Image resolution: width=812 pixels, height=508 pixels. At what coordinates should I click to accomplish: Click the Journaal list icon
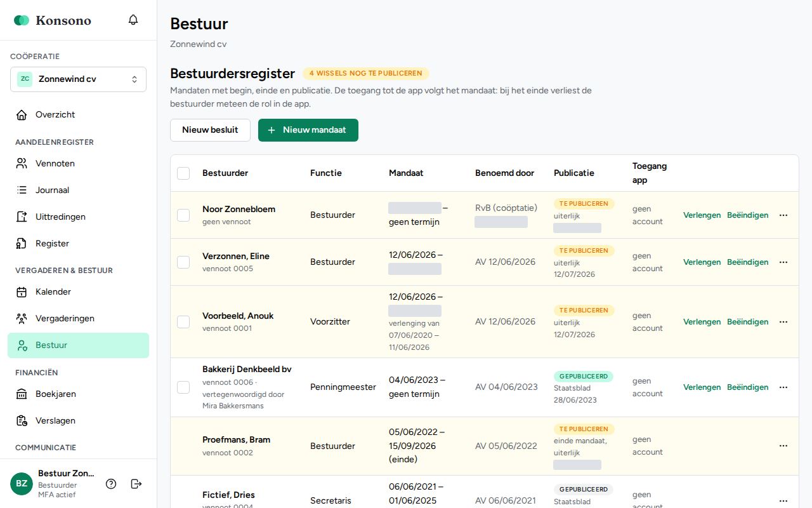22,190
